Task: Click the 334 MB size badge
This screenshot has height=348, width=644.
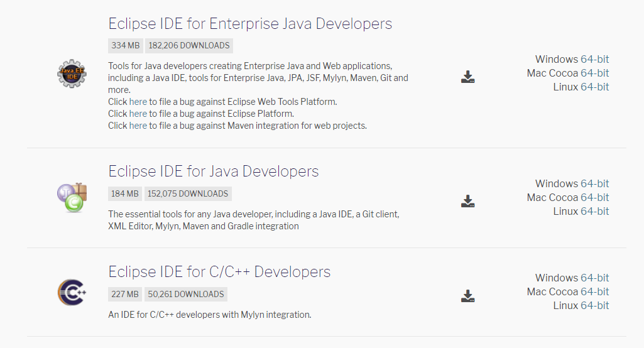Action: tap(126, 46)
